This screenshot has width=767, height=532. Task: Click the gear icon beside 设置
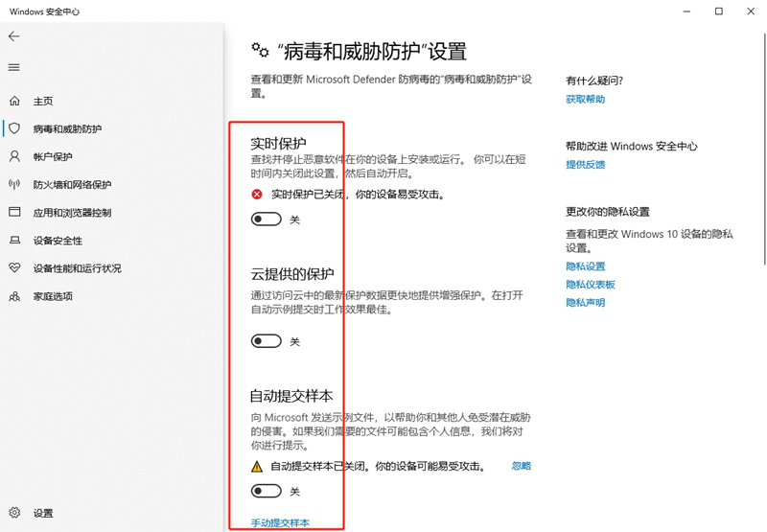[x=14, y=513]
